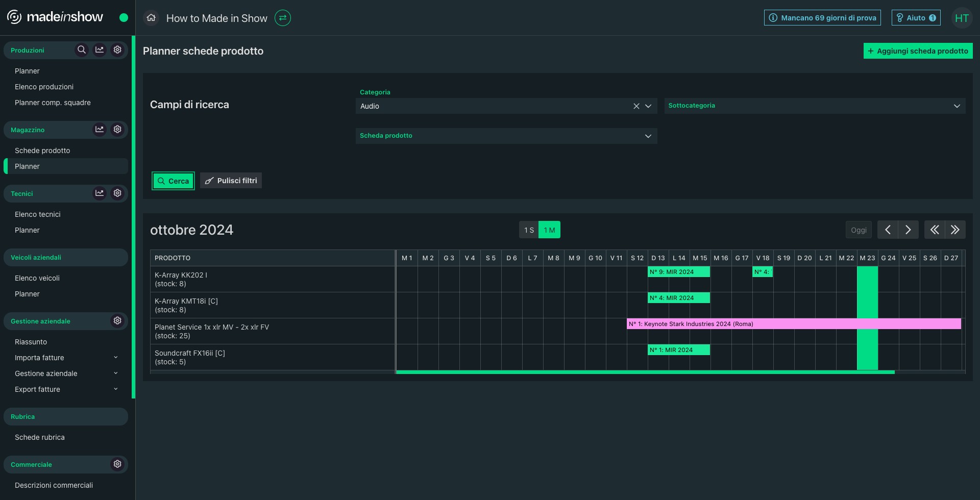Go to previous month single arrow

[x=888, y=230]
